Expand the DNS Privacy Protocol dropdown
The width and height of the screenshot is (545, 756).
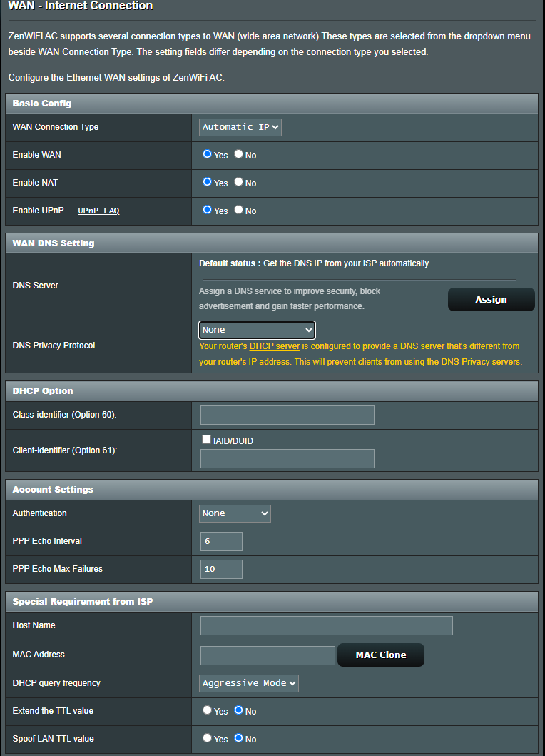click(x=257, y=330)
